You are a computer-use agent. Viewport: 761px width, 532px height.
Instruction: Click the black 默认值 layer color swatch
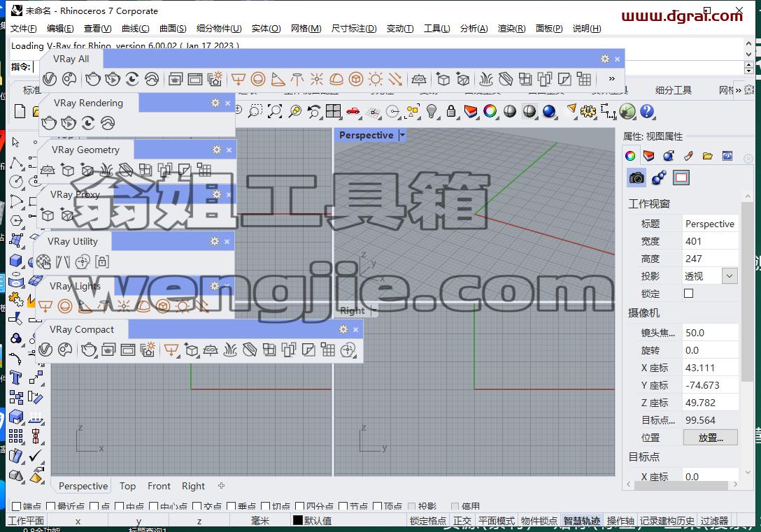(x=298, y=520)
